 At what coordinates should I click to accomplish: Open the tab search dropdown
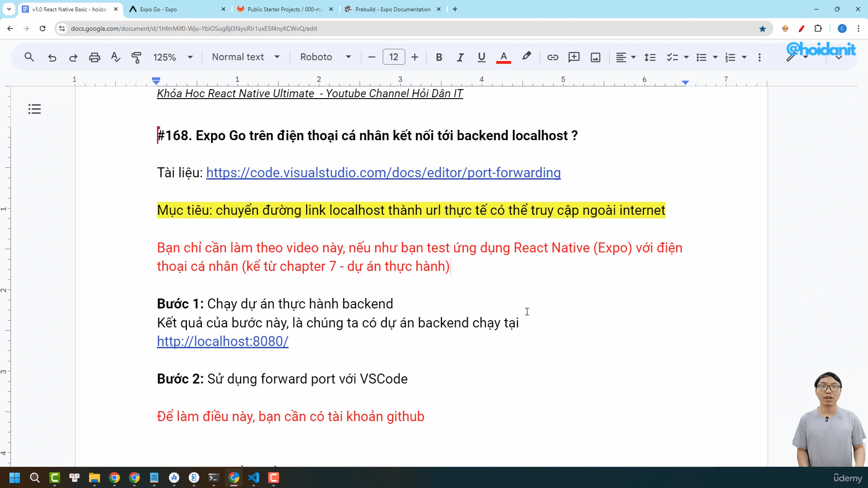pyautogui.click(x=9, y=9)
